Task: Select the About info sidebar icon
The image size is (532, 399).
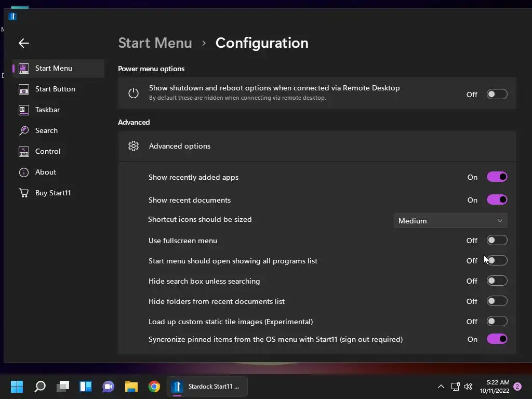Action: coord(24,172)
